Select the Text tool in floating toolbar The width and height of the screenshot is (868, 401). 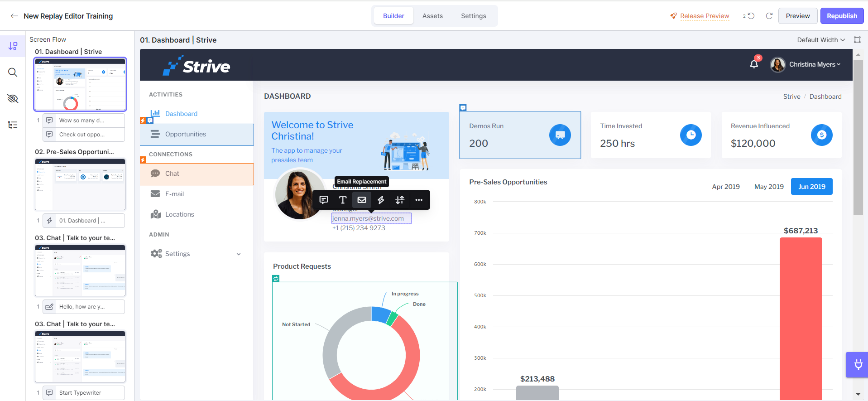pyautogui.click(x=343, y=200)
